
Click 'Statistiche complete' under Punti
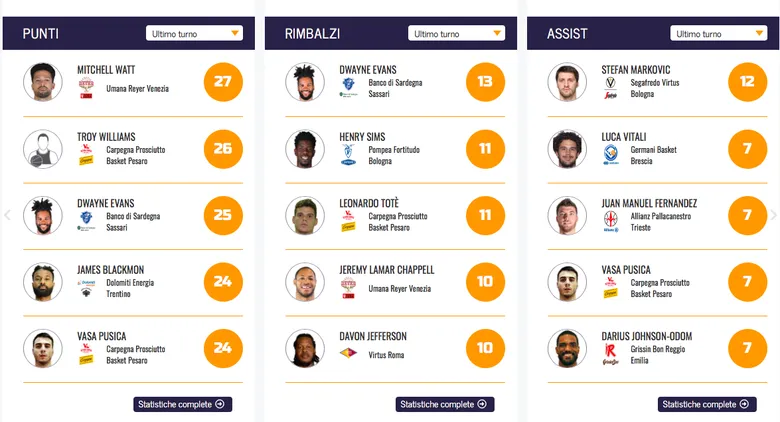click(x=183, y=404)
